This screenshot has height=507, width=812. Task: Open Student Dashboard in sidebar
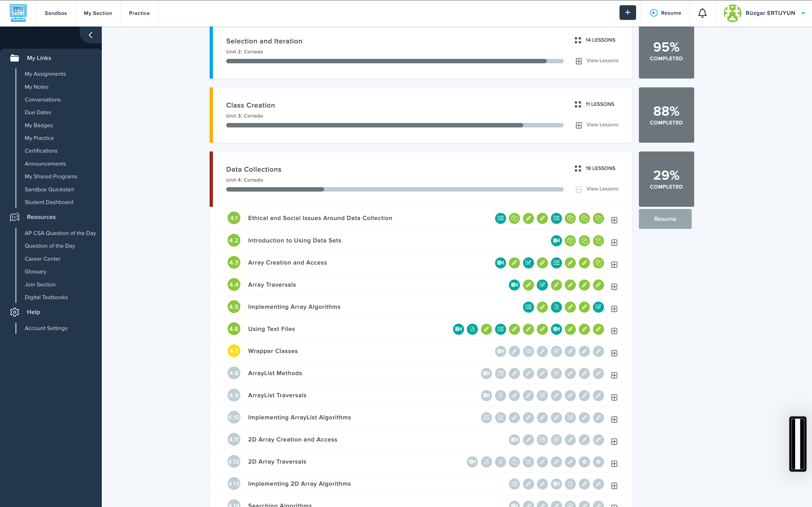point(49,202)
